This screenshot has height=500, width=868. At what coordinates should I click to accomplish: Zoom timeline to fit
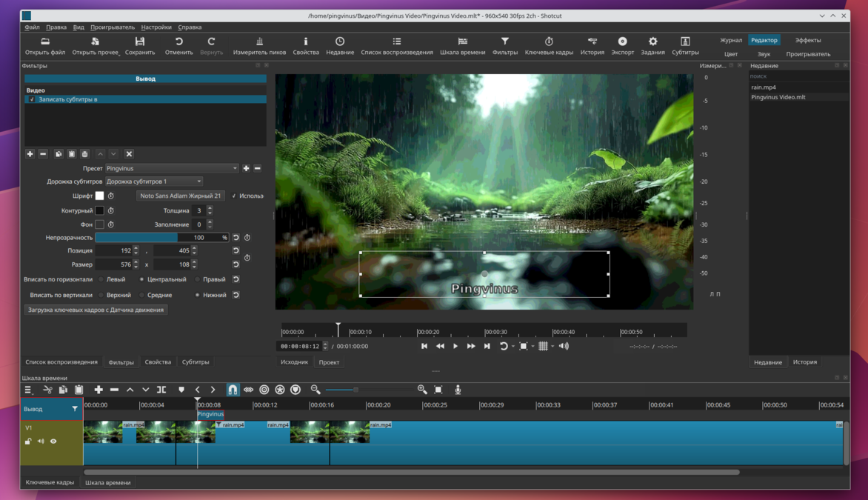[438, 390]
